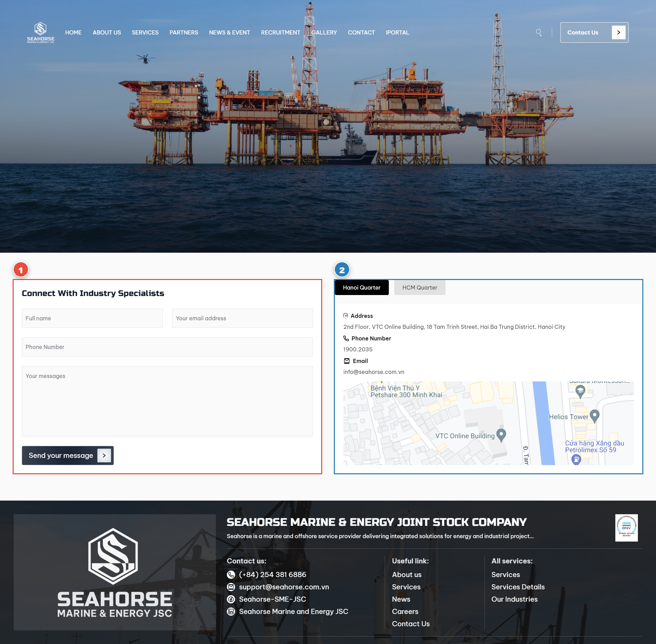Open Contact Us footer link
This screenshot has height=644, width=656.
(x=411, y=624)
